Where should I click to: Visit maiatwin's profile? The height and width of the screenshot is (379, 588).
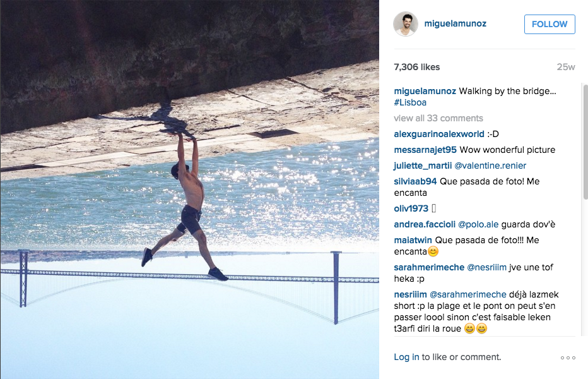pos(413,240)
